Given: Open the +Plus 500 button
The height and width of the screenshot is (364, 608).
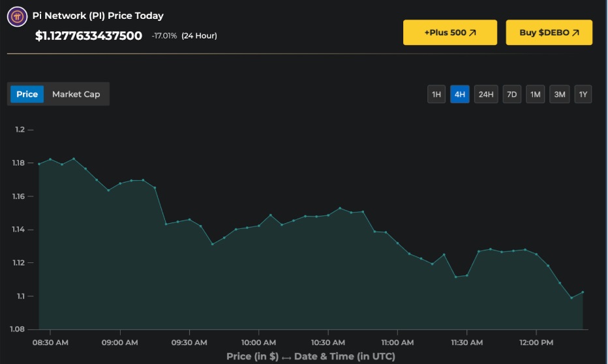Looking at the screenshot, I should pos(449,33).
